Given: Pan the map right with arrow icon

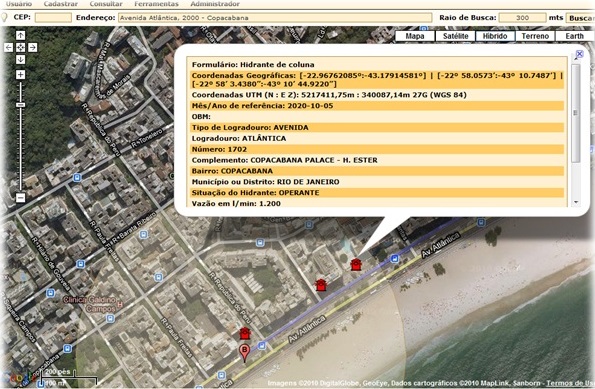Looking at the screenshot, I should tap(33, 47).
